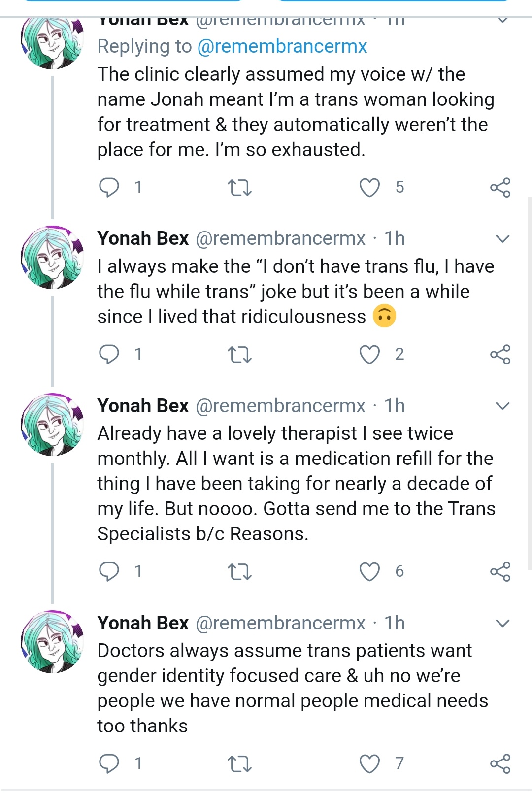Share the 'lived that ridiculousness' tweet

click(x=500, y=355)
